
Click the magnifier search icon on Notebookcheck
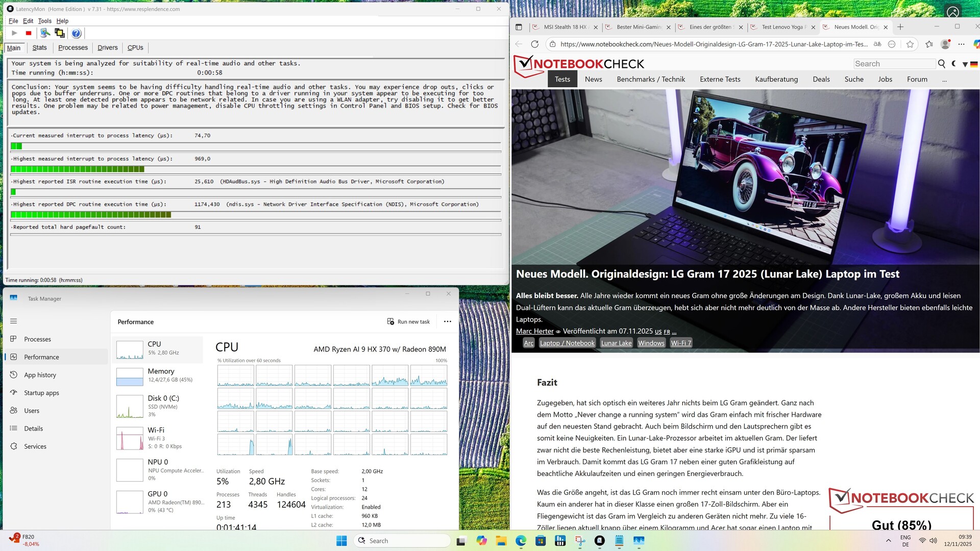(942, 64)
